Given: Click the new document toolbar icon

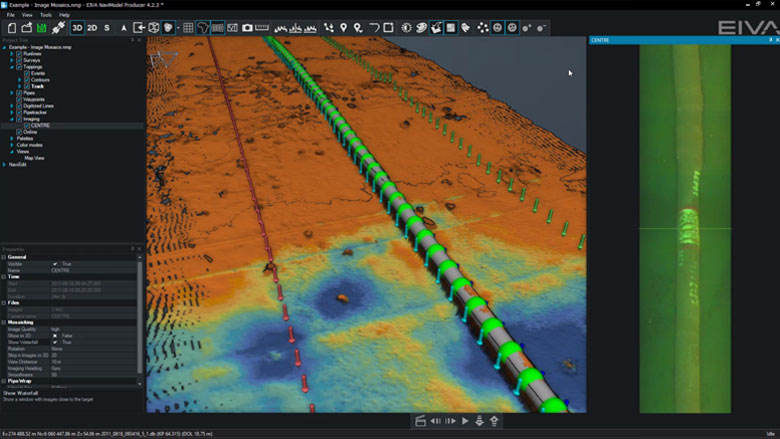Looking at the screenshot, I should tap(12, 28).
